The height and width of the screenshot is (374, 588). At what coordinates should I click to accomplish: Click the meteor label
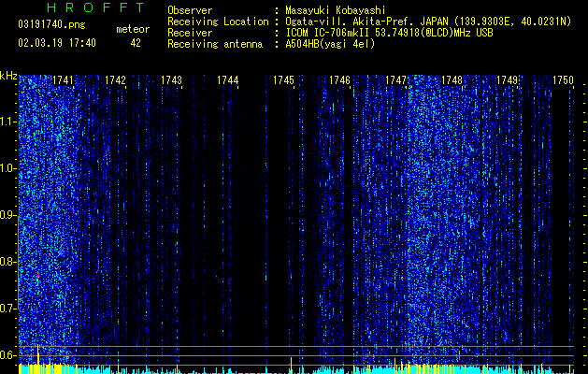click(x=133, y=29)
